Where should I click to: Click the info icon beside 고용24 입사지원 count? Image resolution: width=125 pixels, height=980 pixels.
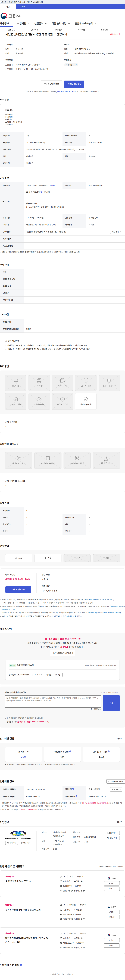coord(109,751)
